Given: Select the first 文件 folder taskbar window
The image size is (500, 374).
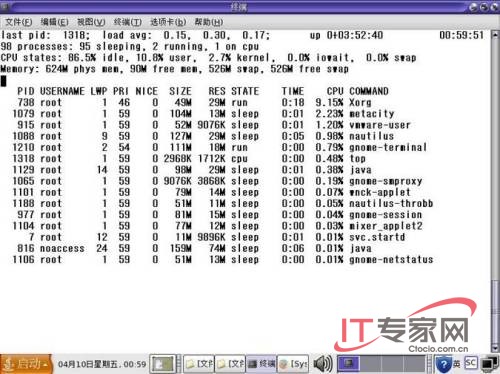Looking at the screenshot, I should (x=199, y=364).
